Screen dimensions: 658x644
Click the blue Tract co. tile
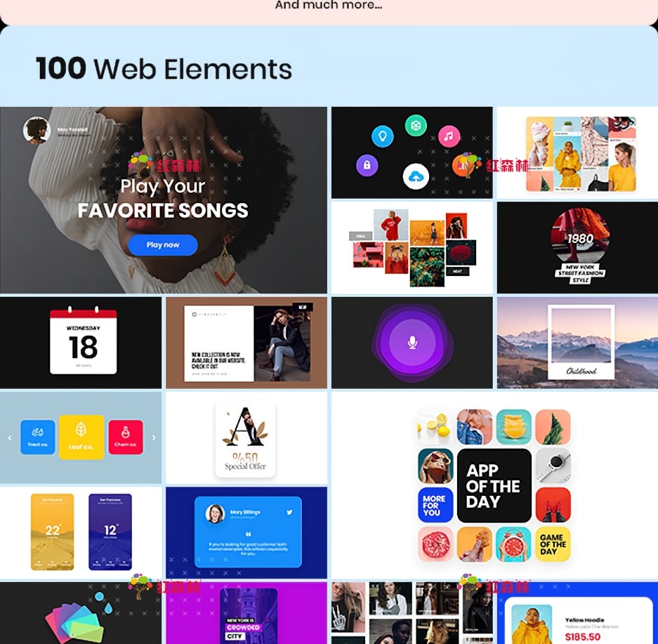coord(38,437)
